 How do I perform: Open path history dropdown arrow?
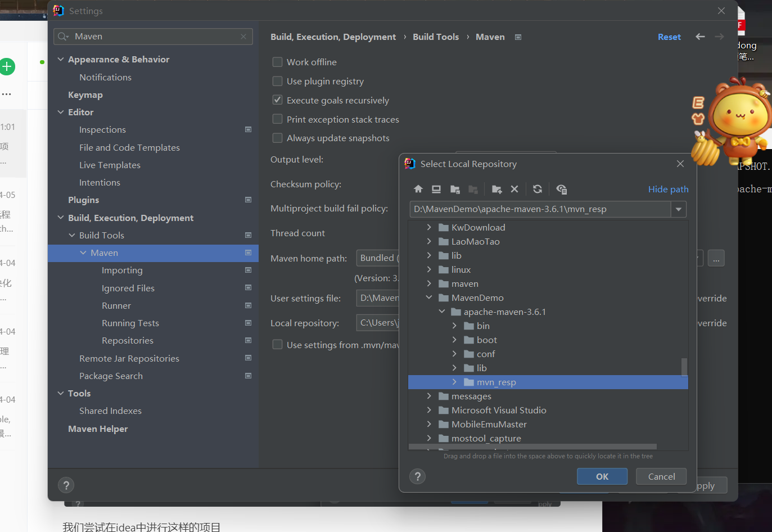click(679, 209)
